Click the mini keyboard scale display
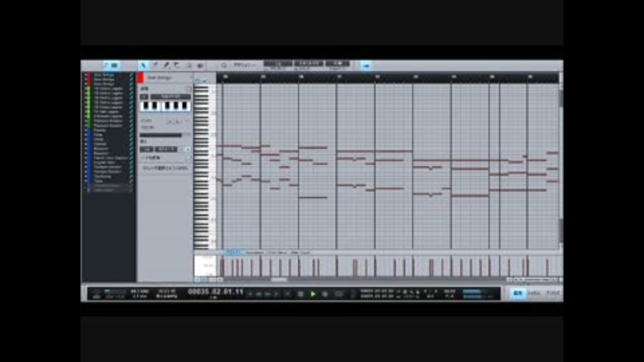Viewport: 644px width, 362px height. pos(165,106)
